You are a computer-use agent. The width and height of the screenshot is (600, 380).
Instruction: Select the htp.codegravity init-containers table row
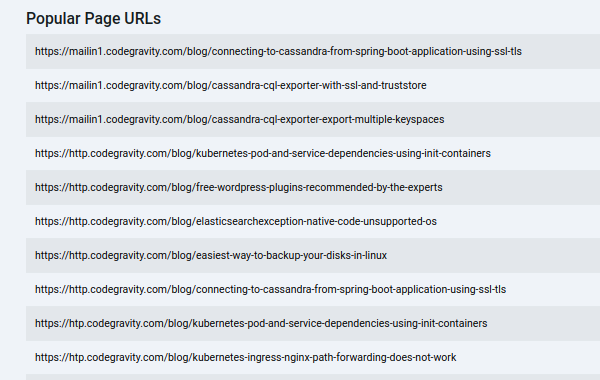pos(313,324)
